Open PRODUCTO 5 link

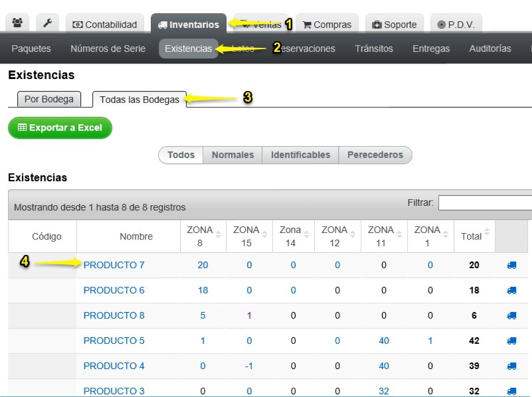point(114,341)
